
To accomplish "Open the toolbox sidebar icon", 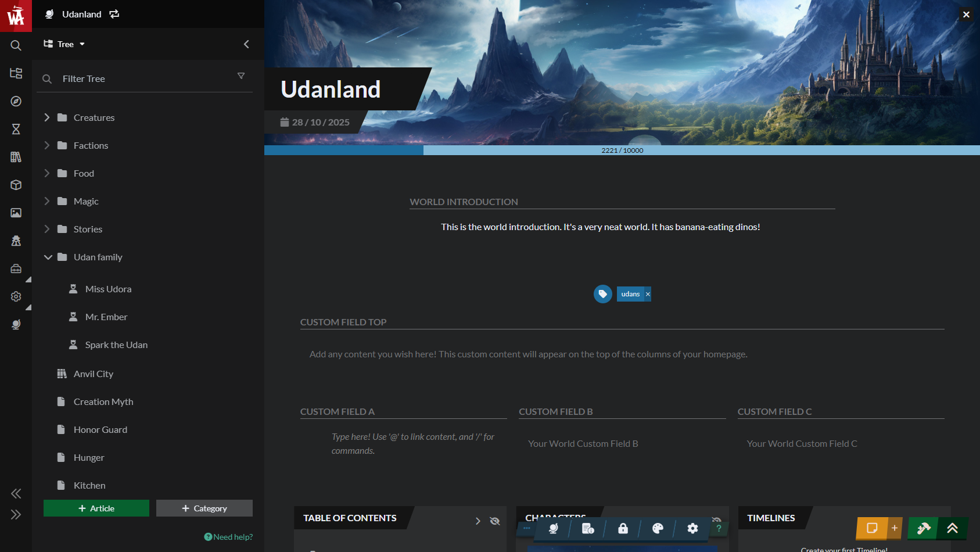I will pyautogui.click(x=16, y=268).
